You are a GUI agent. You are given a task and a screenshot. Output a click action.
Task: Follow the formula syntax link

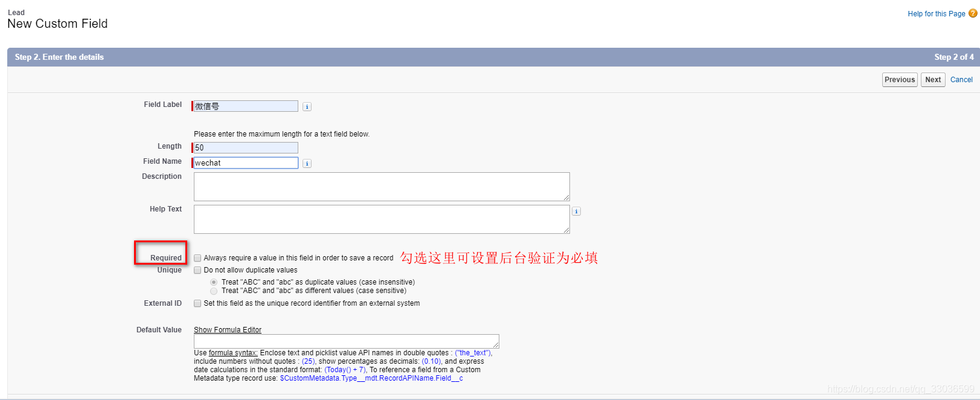click(233, 353)
